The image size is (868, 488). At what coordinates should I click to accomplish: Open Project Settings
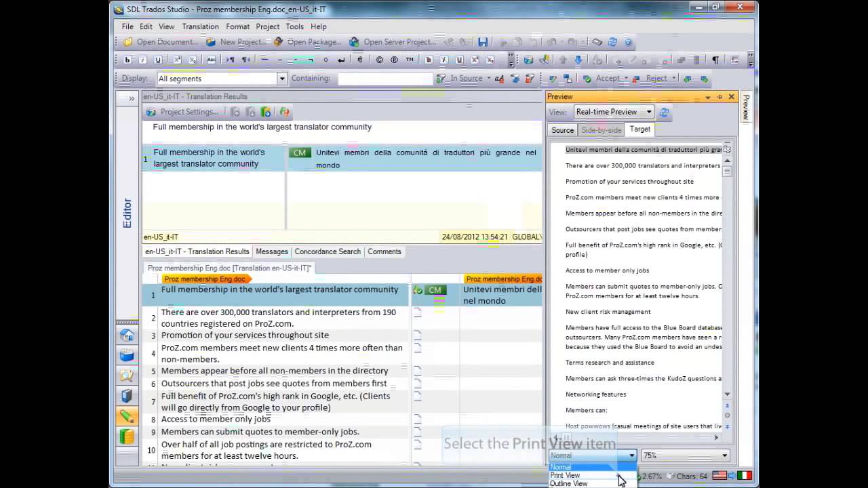(183, 112)
